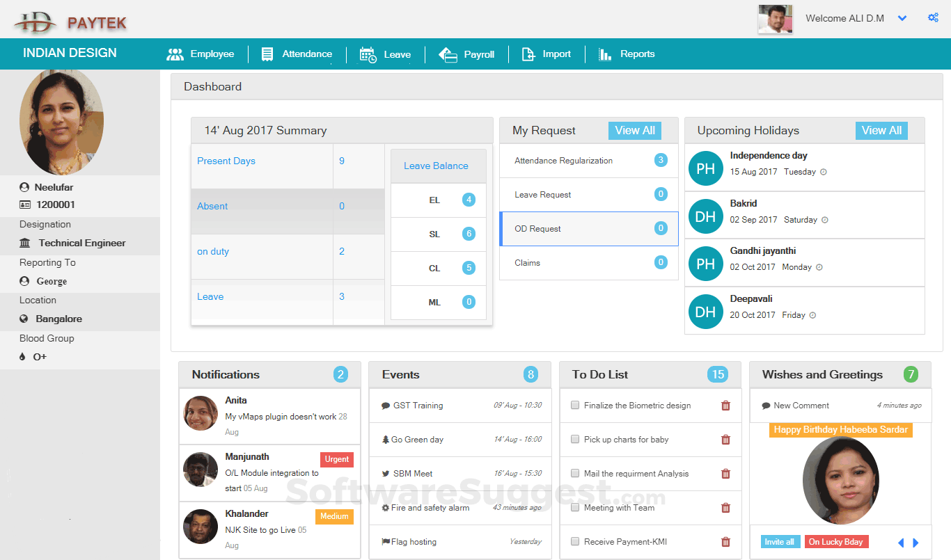Delete the Pick up charts for baby task
The width and height of the screenshot is (951, 560).
(x=725, y=440)
